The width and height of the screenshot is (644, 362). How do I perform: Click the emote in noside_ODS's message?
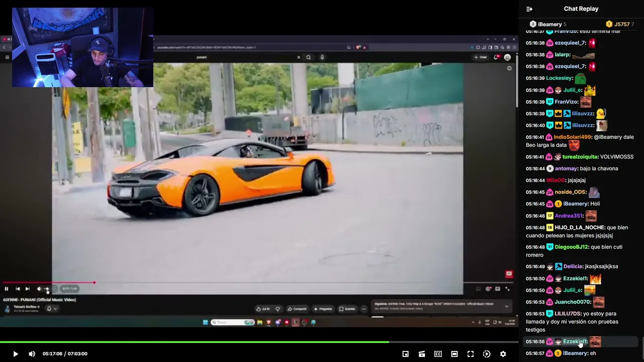(x=594, y=192)
